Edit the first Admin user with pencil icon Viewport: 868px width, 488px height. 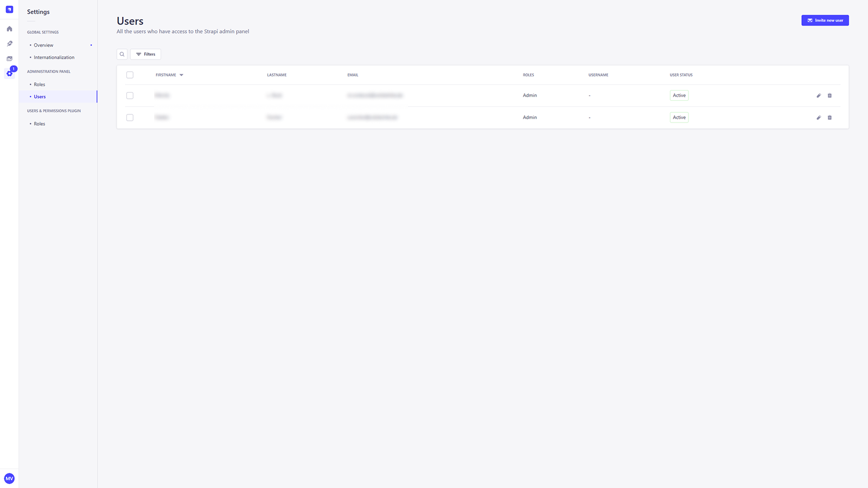[819, 95]
